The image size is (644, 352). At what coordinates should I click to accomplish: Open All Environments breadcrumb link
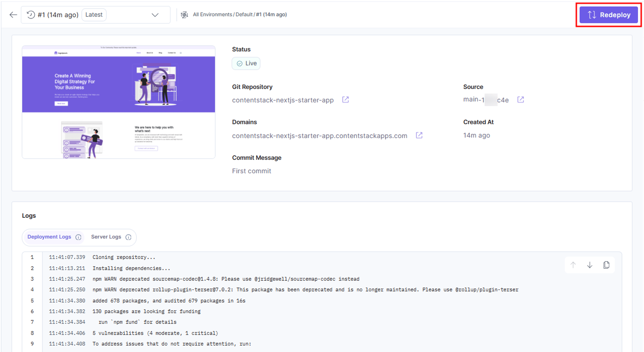point(212,14)
